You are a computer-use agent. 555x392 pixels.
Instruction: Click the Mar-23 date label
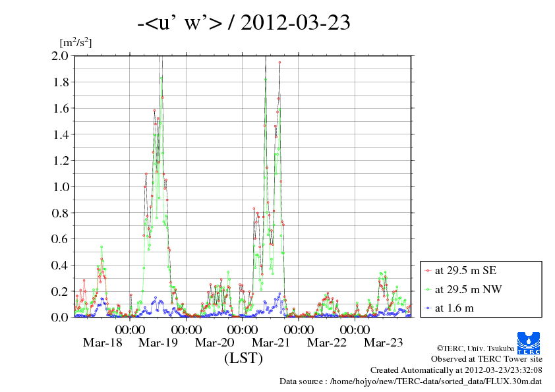(x=384, y=343)
